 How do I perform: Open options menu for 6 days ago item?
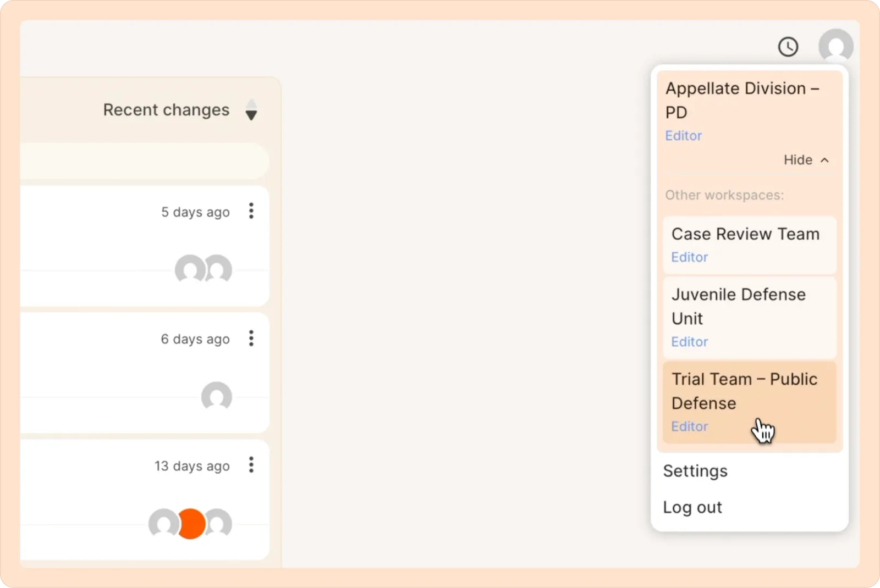251,339
